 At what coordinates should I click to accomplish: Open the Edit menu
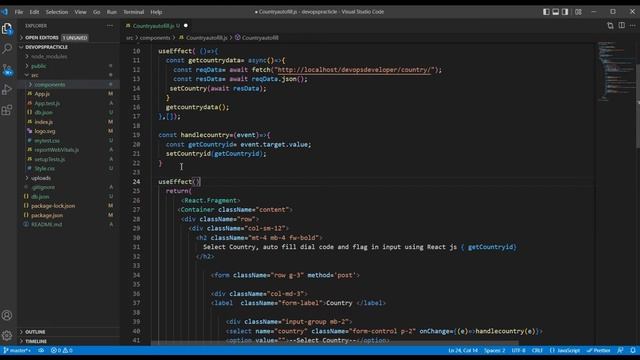[34, 12]
